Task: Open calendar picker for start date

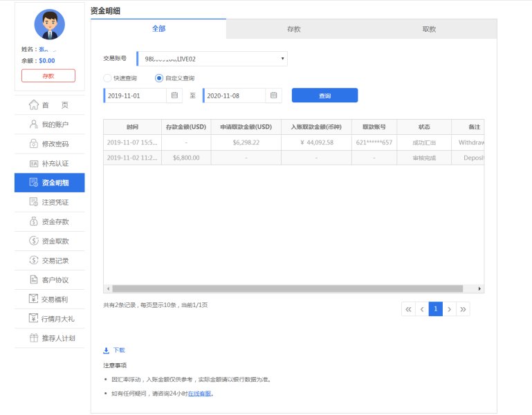Action: pyautogui.click(x=174, y=95)
